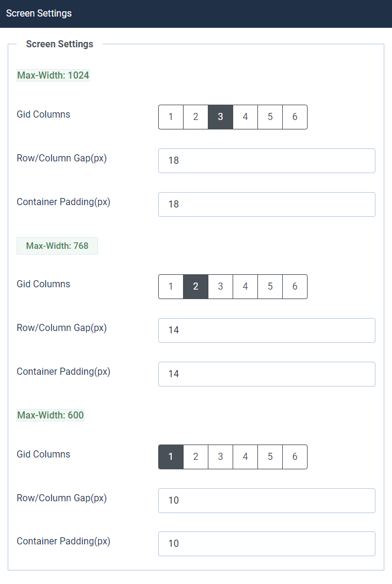Set Max-Width 768 grid columns to 1
392x584 pixels.
(171, 287)
